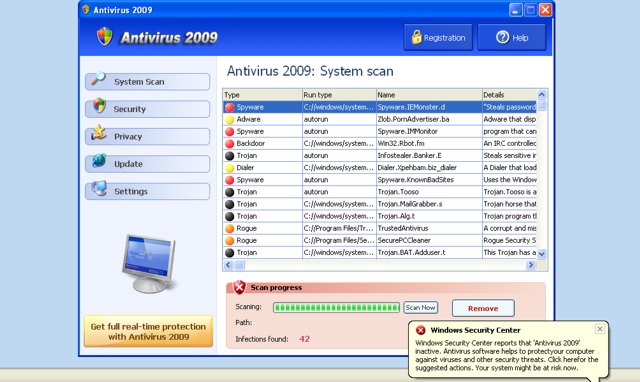This screenshot has width=640, height=382.
Task: Open the Update section
Action: pyautogui.click(x=147, y=164)
